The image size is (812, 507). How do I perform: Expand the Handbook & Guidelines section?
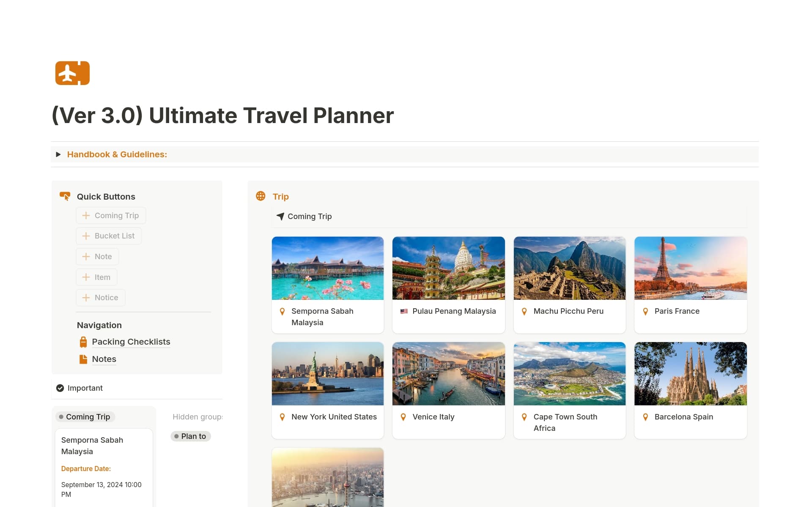point(58,154)
